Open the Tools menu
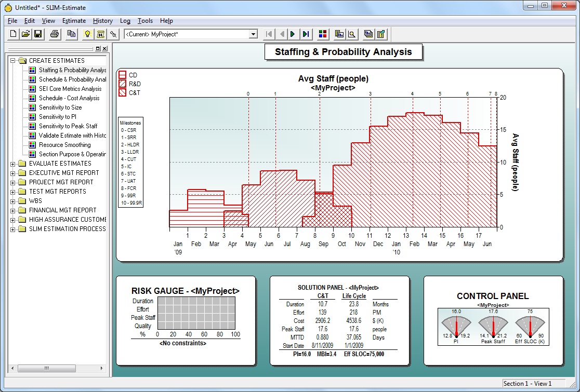 (146, 21)
